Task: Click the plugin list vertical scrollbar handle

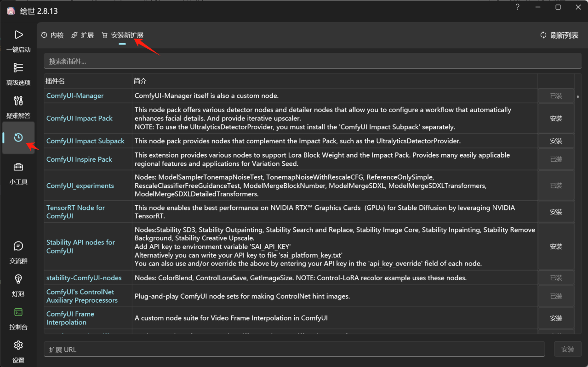Action: click(x=578, y=97)
